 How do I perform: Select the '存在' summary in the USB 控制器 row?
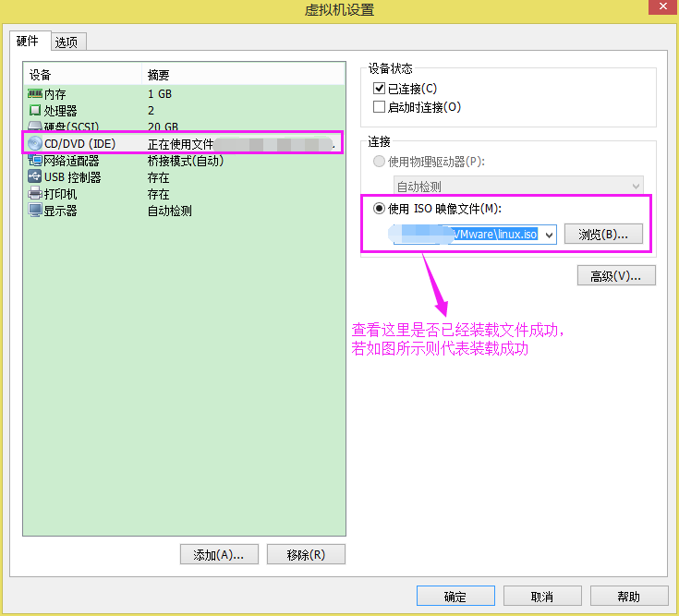click(158, 177)
